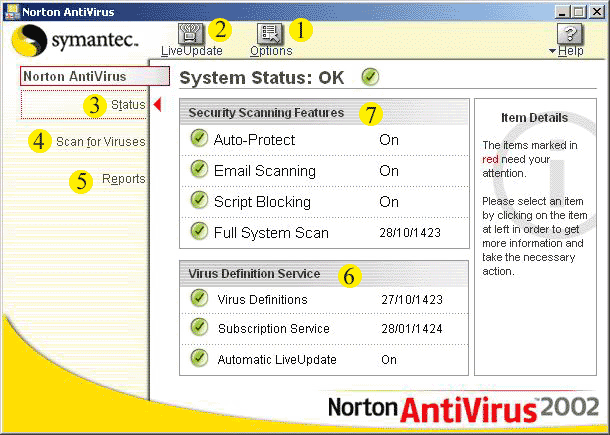Select the Subscription Service row
This screenshot has width=610, height=435.
pos(324,329)
